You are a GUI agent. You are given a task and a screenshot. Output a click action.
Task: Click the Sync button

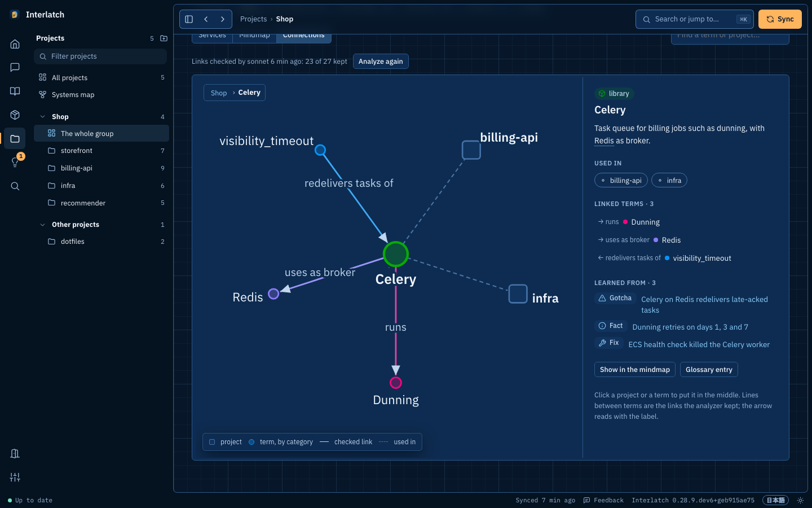pyautogui.click(x=780, y=19)
